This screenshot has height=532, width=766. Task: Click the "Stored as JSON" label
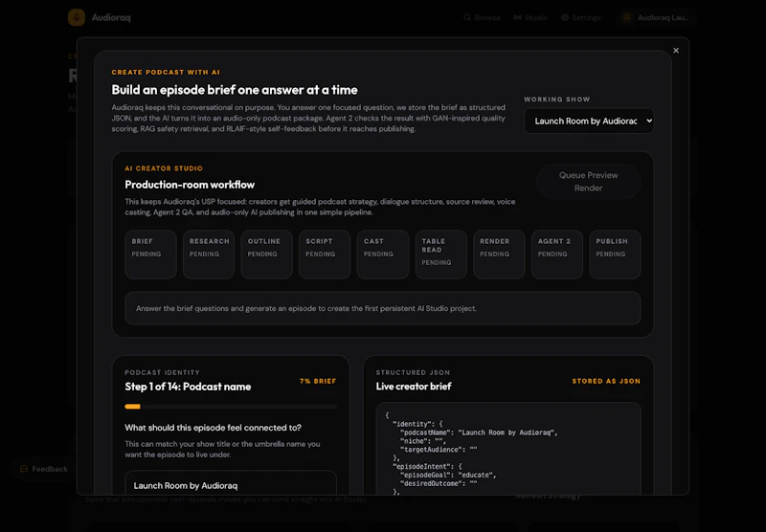606,381
